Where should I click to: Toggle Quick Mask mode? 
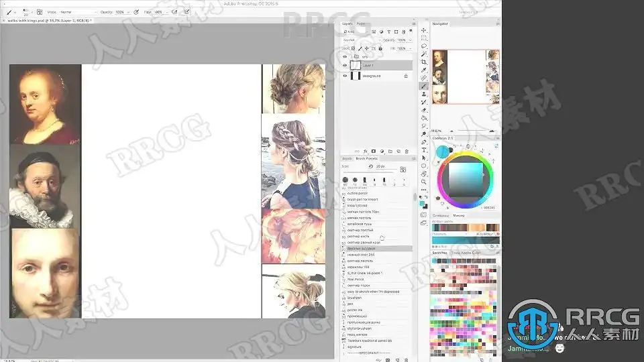coord(423,215)
